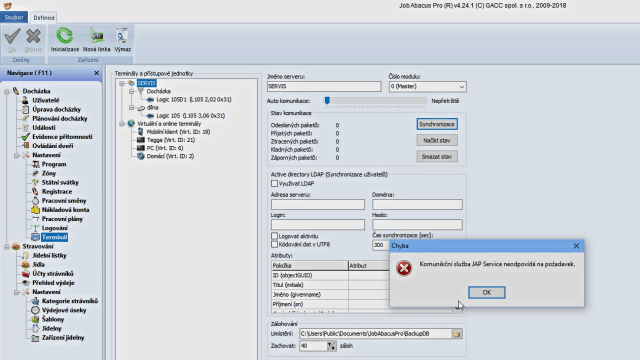Browse backup location folder icon
Screen dimensions: 640x360
[457, 334]
